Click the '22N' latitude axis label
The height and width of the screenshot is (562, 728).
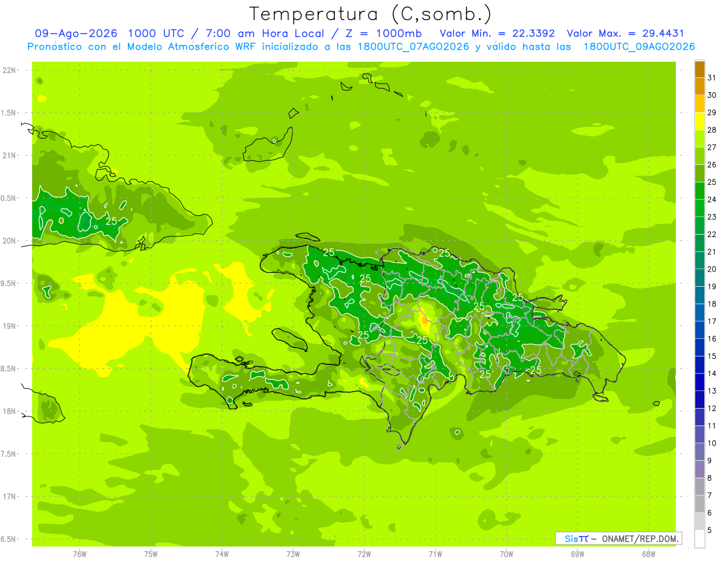(x=9, y=70)
